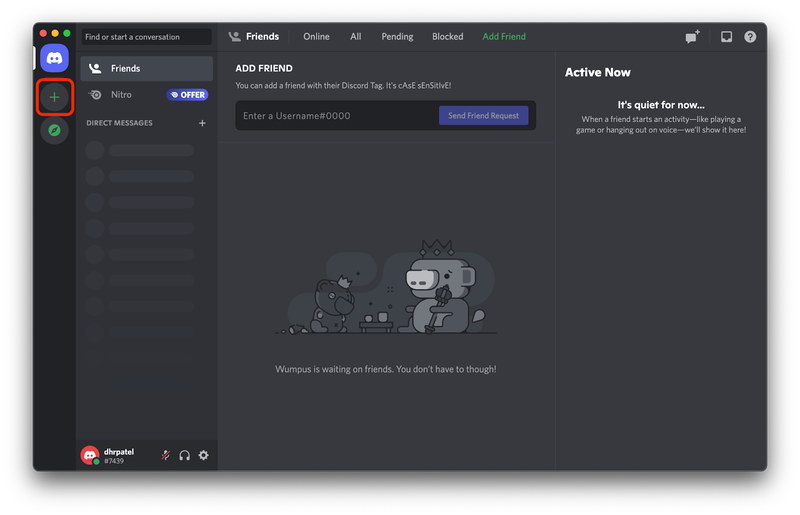Toggle microphone mute icon
Screen dimensions: 800x515
click(165, 455)
